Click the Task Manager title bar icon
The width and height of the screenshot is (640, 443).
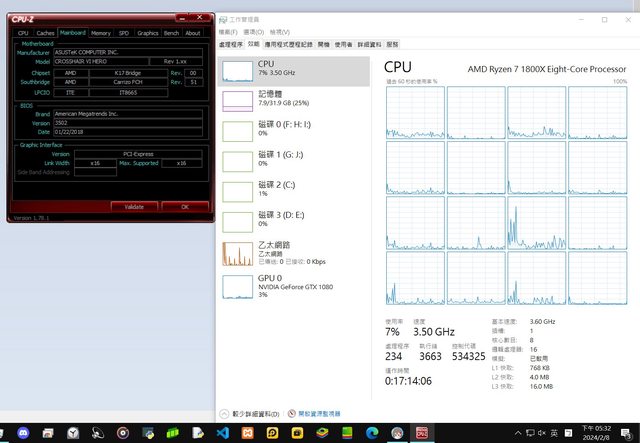tap(223, 20)
